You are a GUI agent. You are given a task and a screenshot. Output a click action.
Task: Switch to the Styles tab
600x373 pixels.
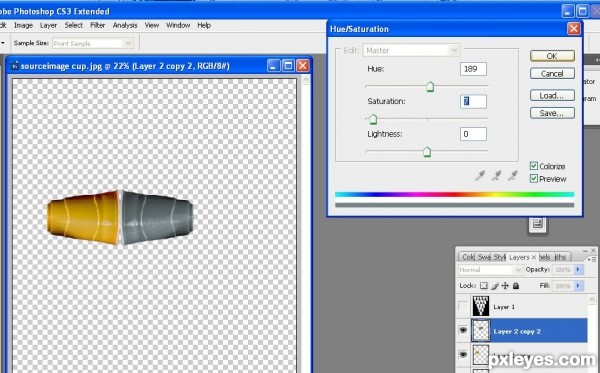[499, 257]
